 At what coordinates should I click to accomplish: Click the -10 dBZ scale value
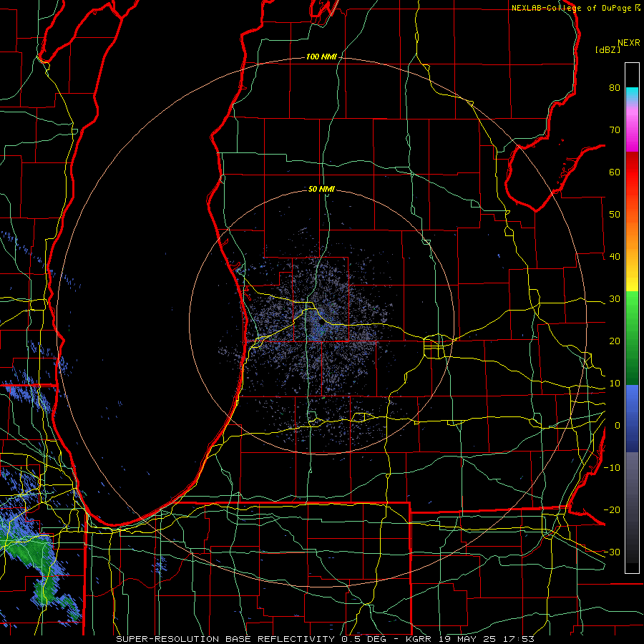pos(612,467)
